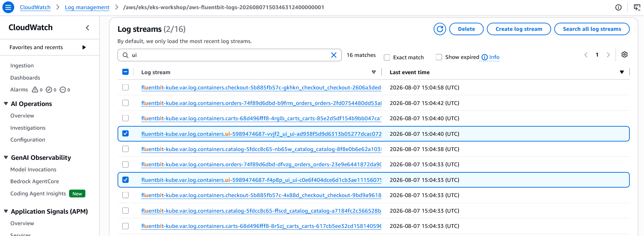Select the carts-68d496fff8-8r5zj stream checkbox

[x=125, y=226]
